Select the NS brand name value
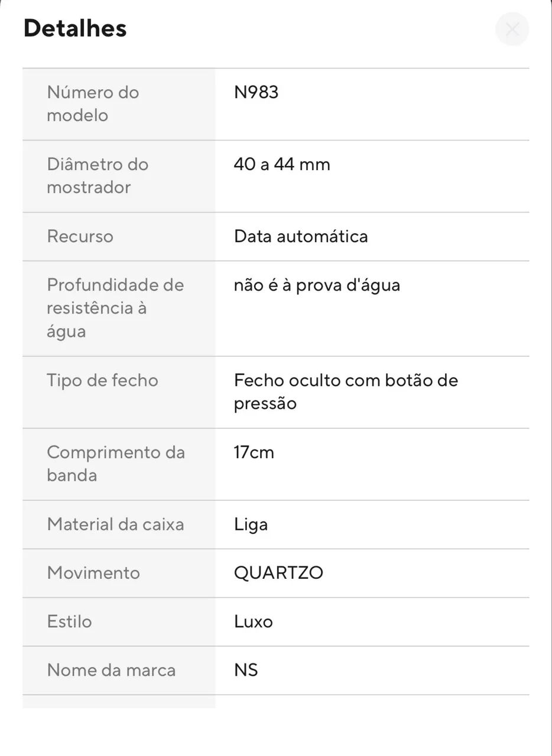This screenshot has width=552, height=756. 246,670
